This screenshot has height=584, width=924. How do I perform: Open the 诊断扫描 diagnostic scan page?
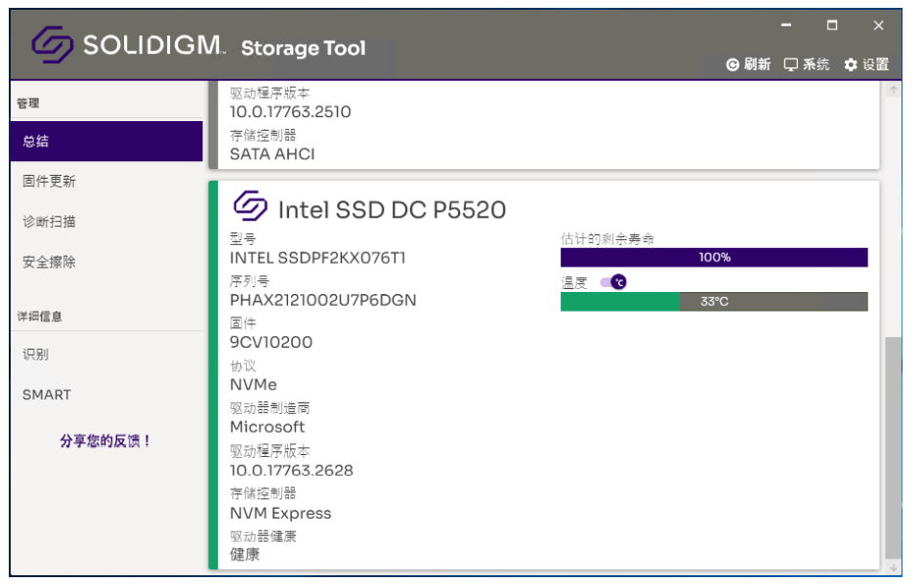(106, 222)
